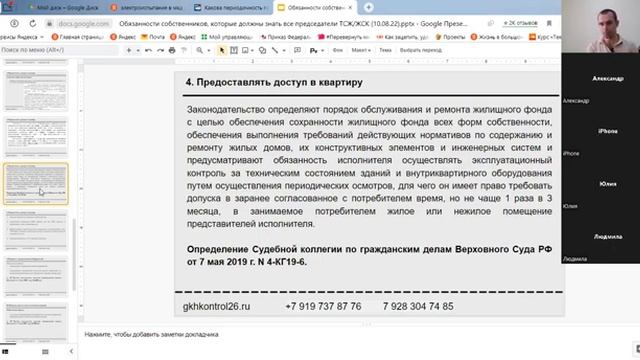Viewport: 640px width, 360px height.
Task: Open the Почта bookmark
Action: pyautogui.click(x=153, y=37)
